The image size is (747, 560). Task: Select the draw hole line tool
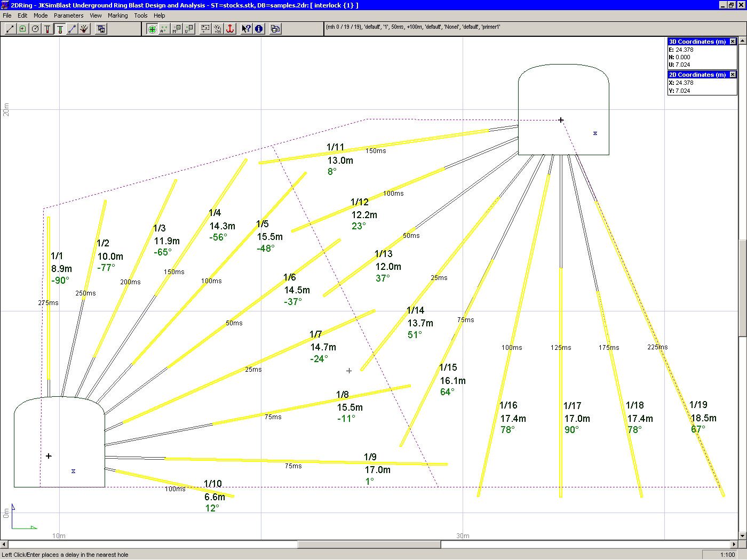(x=10, y=29)
